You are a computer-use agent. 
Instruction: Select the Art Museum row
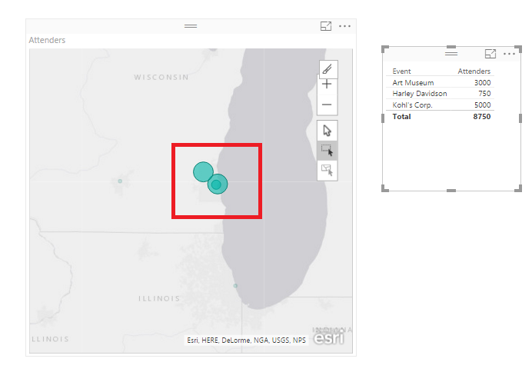click(440, 82)
